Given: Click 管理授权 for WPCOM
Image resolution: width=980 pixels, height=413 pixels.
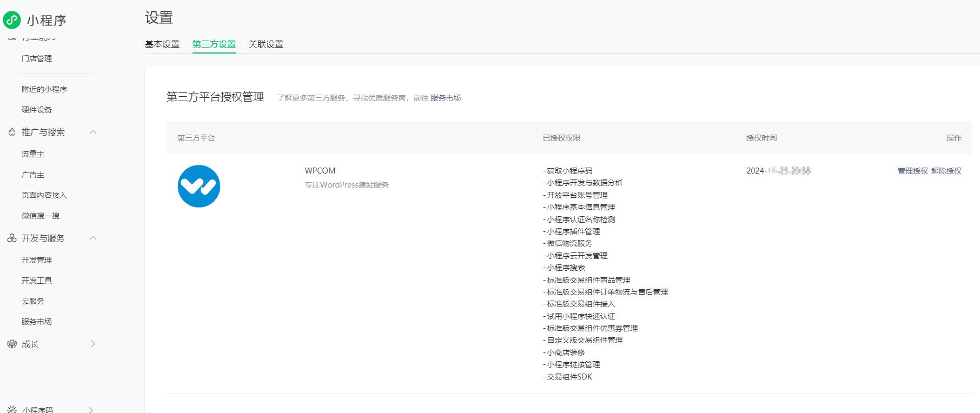Looking at the screenshot, I should pyautogui.click(x=913, y=171).
